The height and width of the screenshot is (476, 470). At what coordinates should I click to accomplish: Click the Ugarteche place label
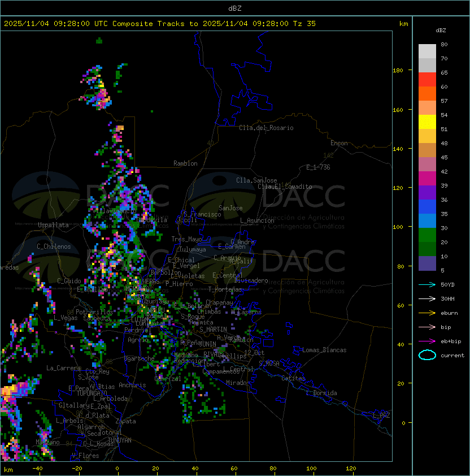[140, 358]
